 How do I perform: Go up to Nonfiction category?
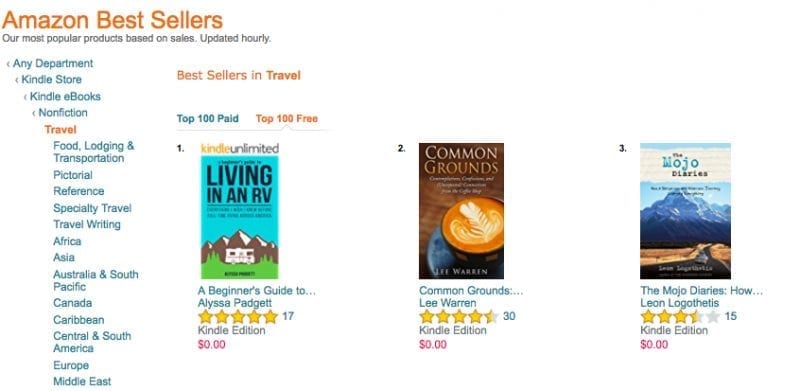(63, 113)
